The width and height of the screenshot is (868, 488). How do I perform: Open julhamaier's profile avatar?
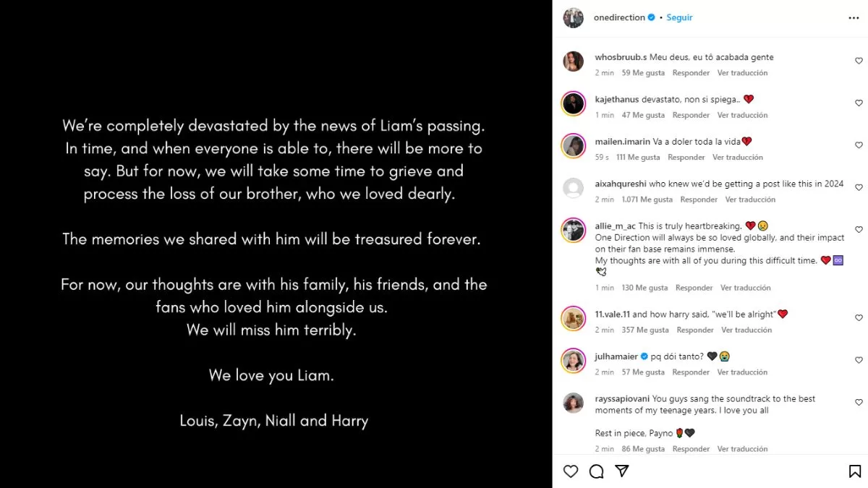(x=574, y=360)
